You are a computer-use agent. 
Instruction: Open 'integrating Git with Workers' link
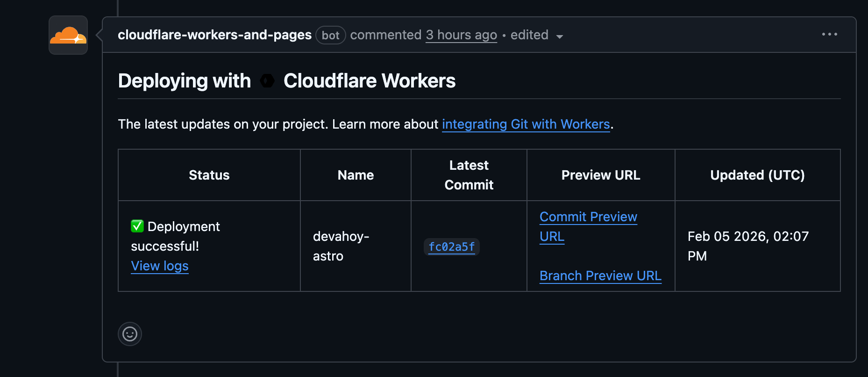point(526,124)
